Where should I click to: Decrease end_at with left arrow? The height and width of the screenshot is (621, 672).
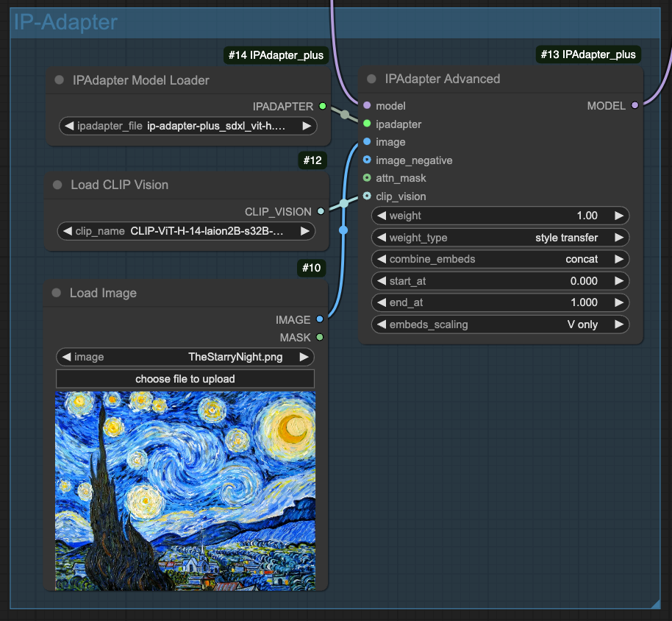coord(382,302)
